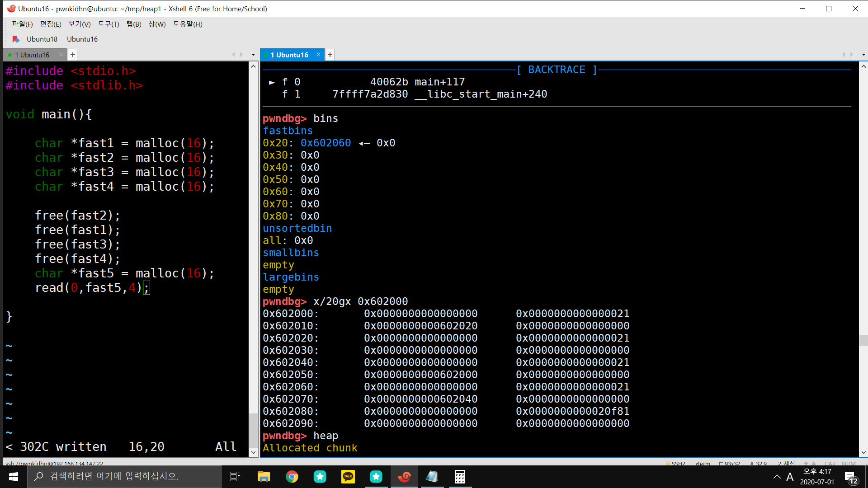
Task: Click the BACKTRACE header label
Action: pyautogui.click(x=557, y=70)
